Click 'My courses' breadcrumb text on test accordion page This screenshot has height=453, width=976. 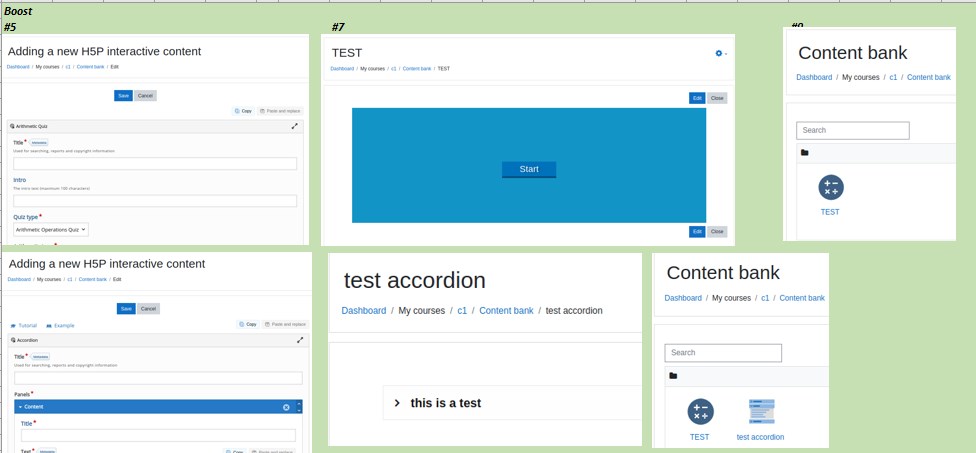pyautogui.click(x=422, y=311)
